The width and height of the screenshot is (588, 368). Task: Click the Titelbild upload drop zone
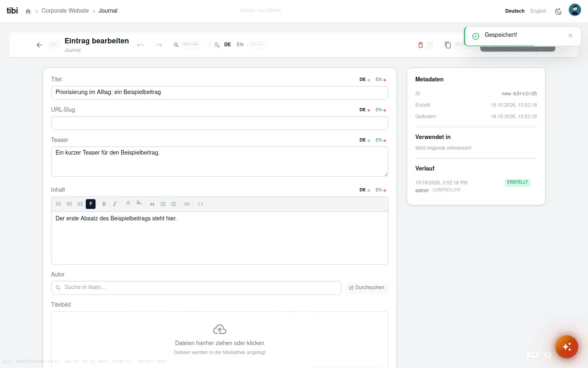(220, 340)
